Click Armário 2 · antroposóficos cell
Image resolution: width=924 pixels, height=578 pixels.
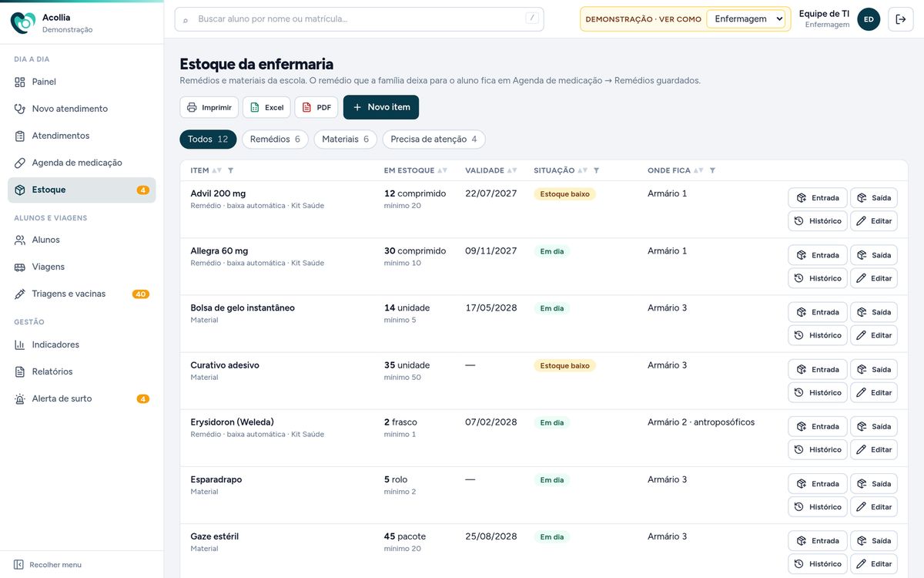tap(701, 422)
